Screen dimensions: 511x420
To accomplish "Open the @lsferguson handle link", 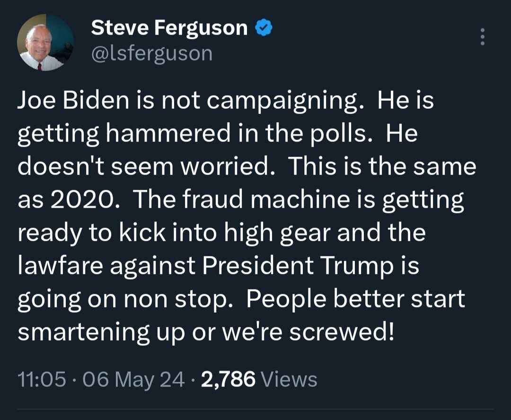I will [x=151, y=53].
